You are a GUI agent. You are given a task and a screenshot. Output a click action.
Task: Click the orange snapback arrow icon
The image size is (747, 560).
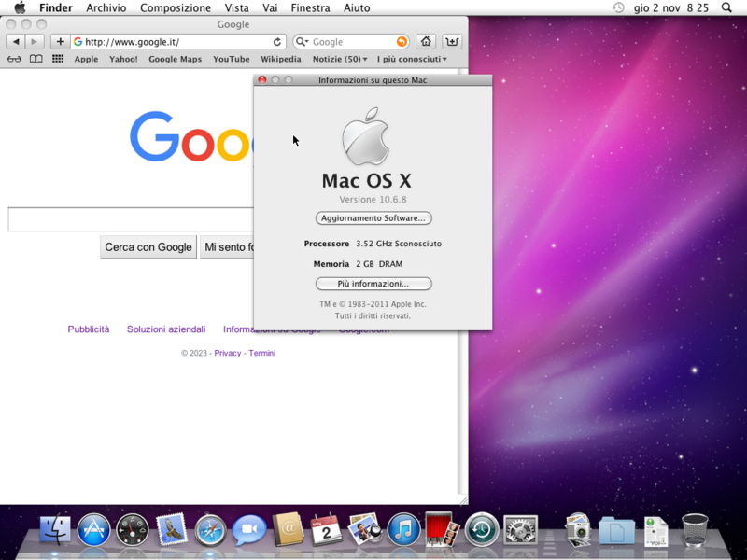[x=402, y=42]
